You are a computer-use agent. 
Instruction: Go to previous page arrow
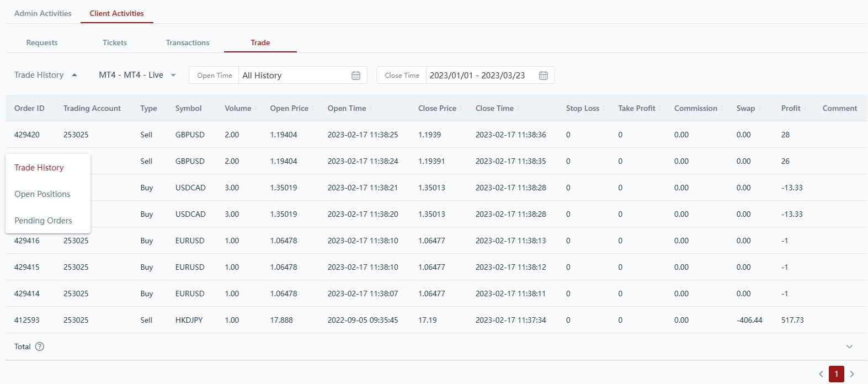point(821,374)
